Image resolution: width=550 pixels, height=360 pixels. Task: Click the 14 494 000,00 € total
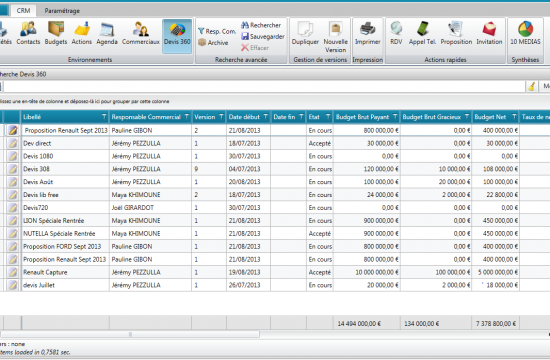pos(359,324)
